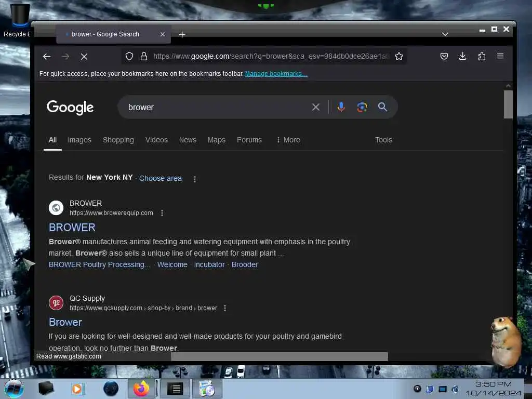This screenshot has height=399, width=532.
Task: Open the Brooder sitelink
Action: pos(245,264)
